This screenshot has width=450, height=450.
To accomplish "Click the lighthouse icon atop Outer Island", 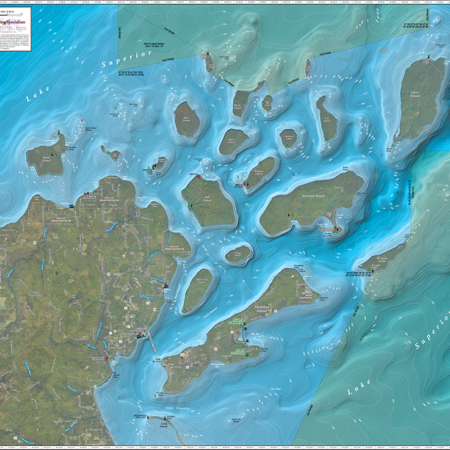I will pos(428,57).
